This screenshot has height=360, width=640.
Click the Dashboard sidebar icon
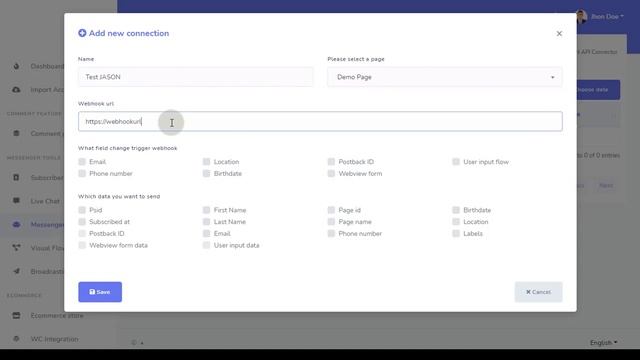(x=16, y=66)
